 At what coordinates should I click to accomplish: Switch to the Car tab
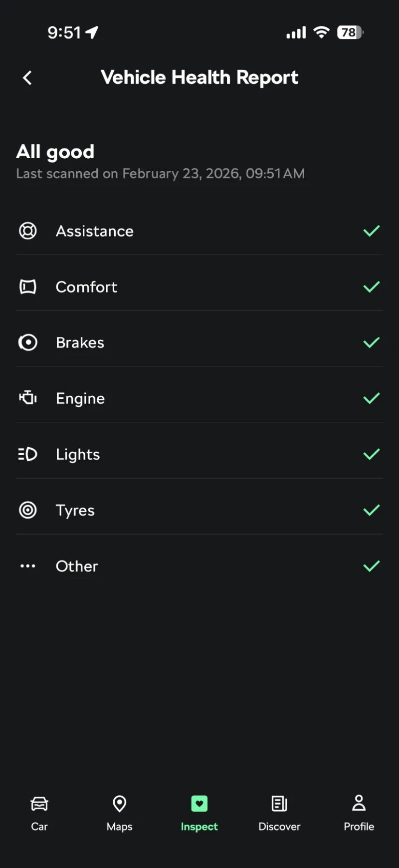pyautogui.click(x=39, y=813)
